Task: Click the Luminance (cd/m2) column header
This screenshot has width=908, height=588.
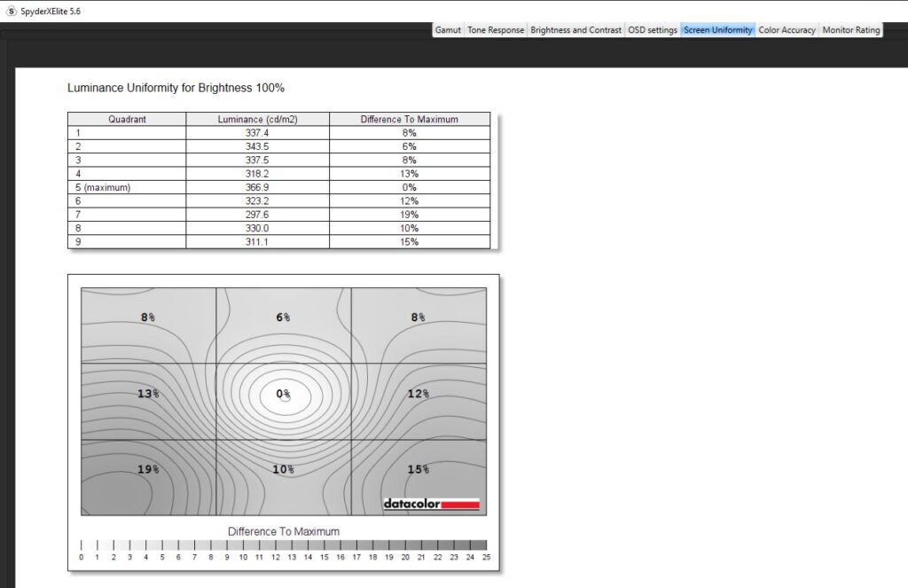Action: click(258, 119)
